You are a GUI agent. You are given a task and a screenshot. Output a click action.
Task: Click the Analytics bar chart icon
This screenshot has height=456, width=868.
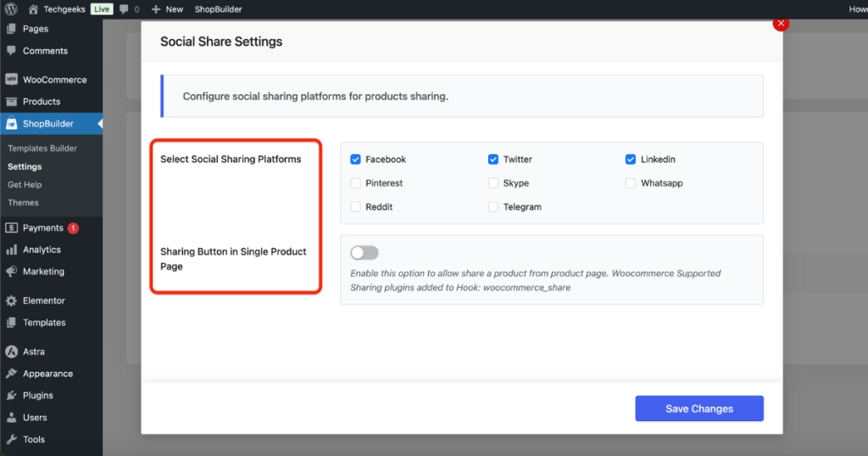pyautogui.click(x=11, y=249)
